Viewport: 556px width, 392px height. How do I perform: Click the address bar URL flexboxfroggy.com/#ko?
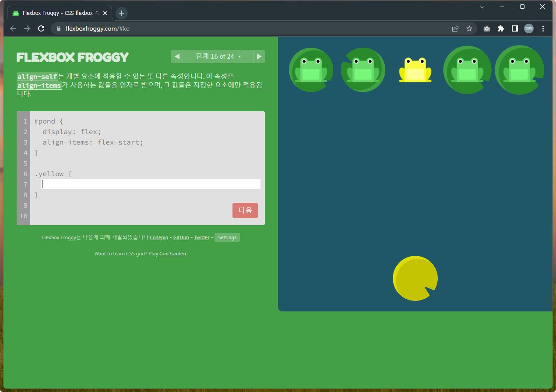[x=97, y=28]
